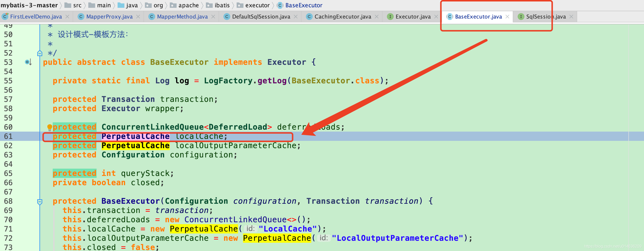
Task: Open the MapperProxy.java tab
Action: click(109, 17)
